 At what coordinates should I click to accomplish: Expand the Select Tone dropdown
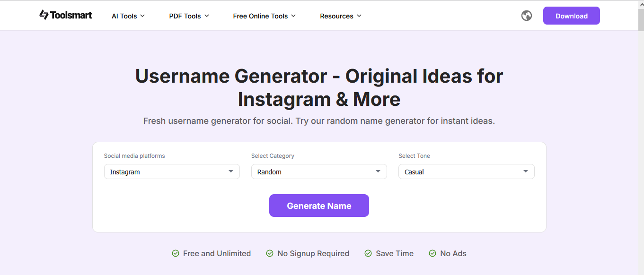click(x=467, y=172)
